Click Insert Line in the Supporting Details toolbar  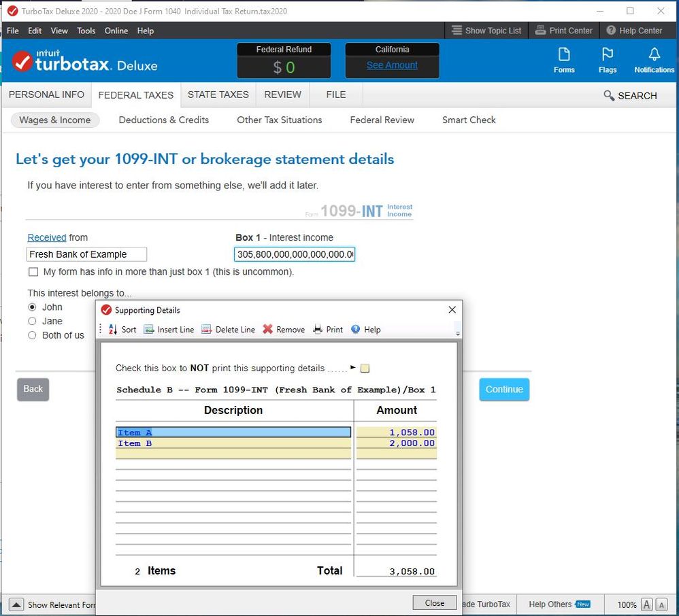[169, 330]
